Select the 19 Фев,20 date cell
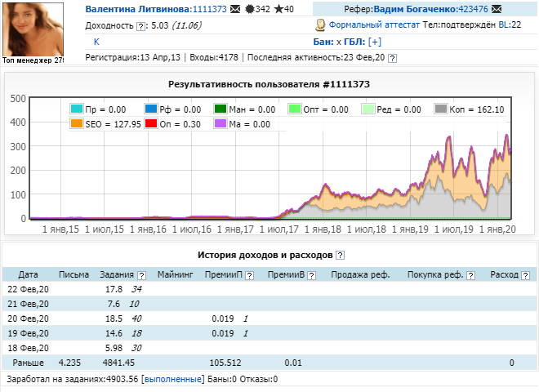 click(x=29, y=333)
